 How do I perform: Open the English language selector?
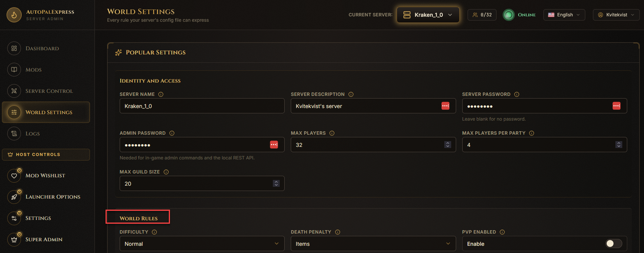(x=564, y=15)
